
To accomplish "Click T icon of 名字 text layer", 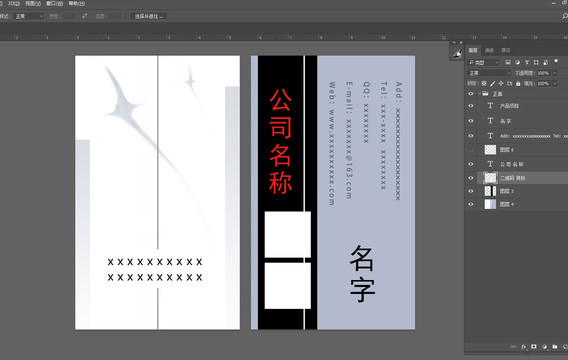I will click(x=490, y=121).
